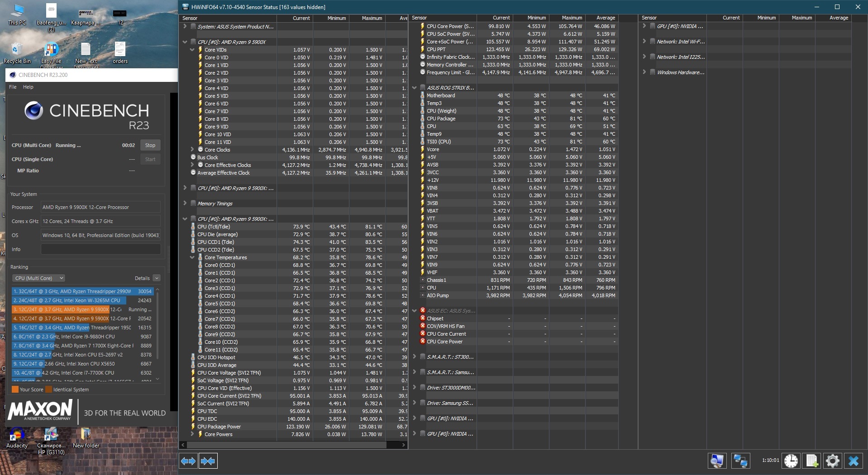Collapse the Core VIDs tree group
868x475 pixels.
192,50
